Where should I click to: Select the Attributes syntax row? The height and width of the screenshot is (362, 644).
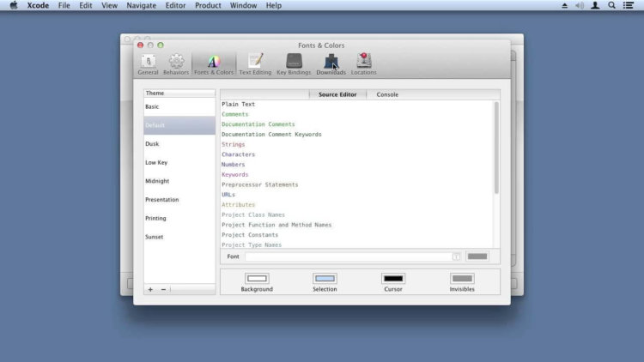pyautogui.click(x=357, y=205)
